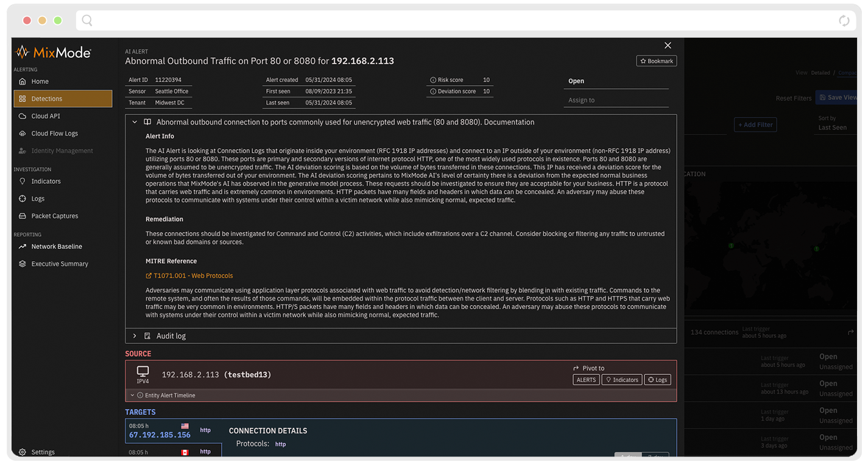Click the Deviation score info icon
Viewport: 868px width, 465px height.
point(433,91)
